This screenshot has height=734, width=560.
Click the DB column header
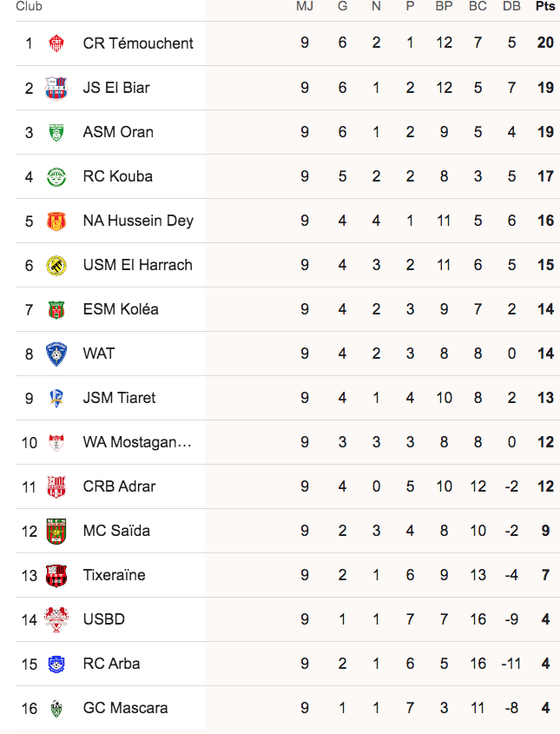511,6
